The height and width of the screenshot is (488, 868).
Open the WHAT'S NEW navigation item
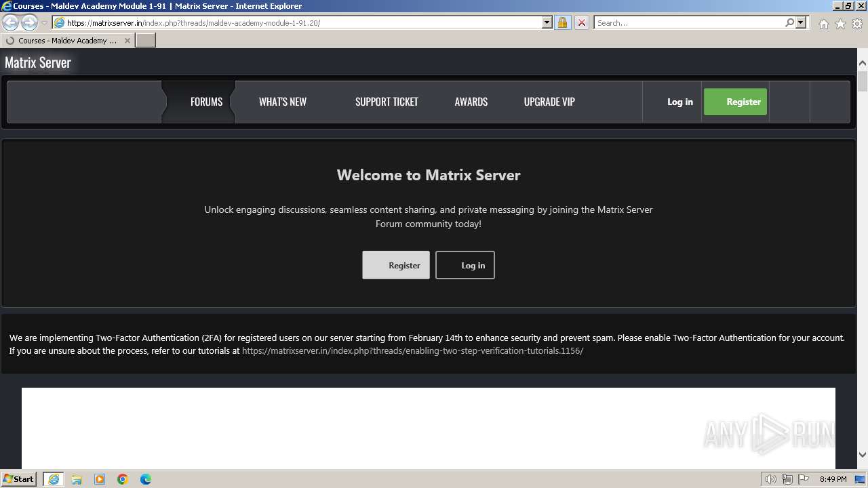283,102
